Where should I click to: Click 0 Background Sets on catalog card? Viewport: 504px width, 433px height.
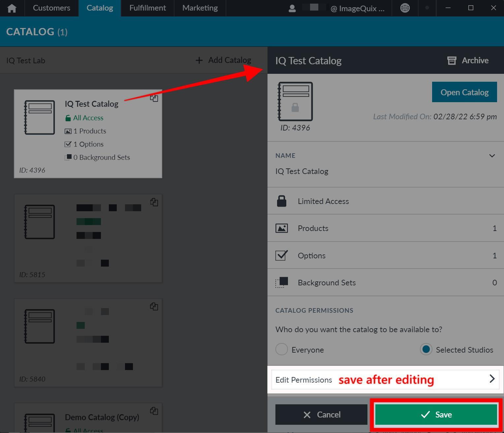click(97, 158)
